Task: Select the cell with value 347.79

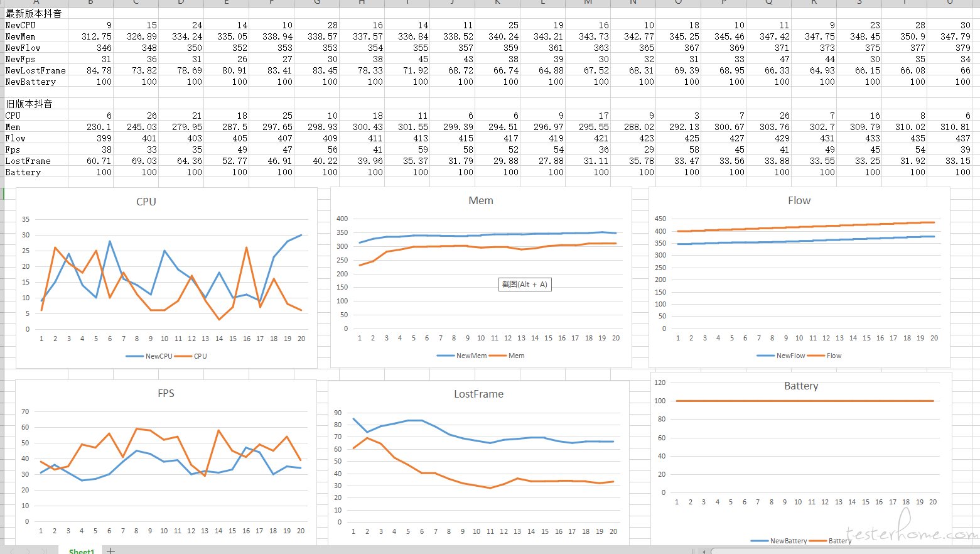Action: [950, 36]
